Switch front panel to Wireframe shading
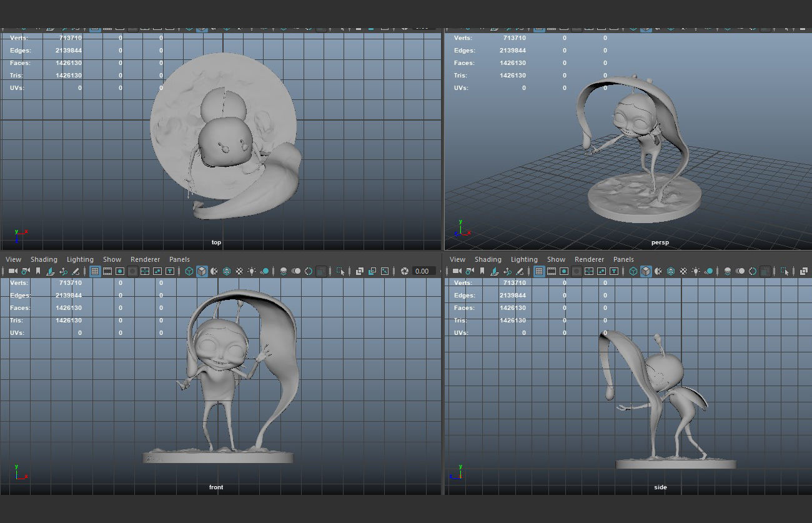 [x=189, y=271]
